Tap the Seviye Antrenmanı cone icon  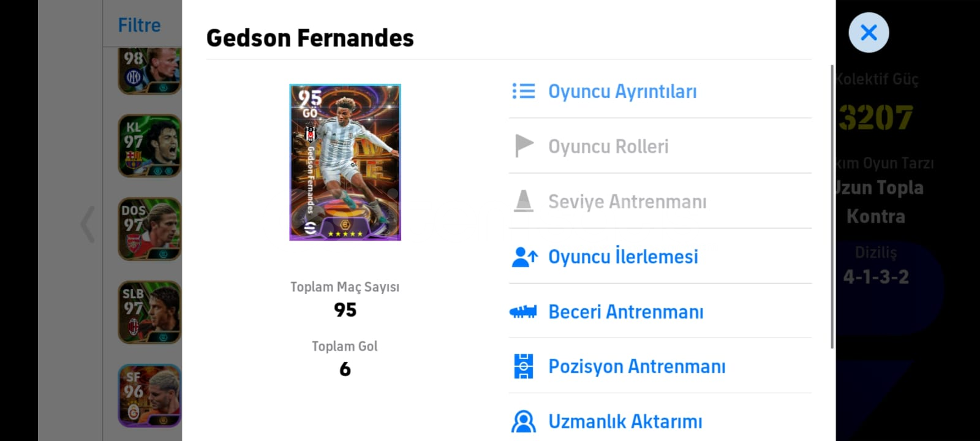[523, 201]
